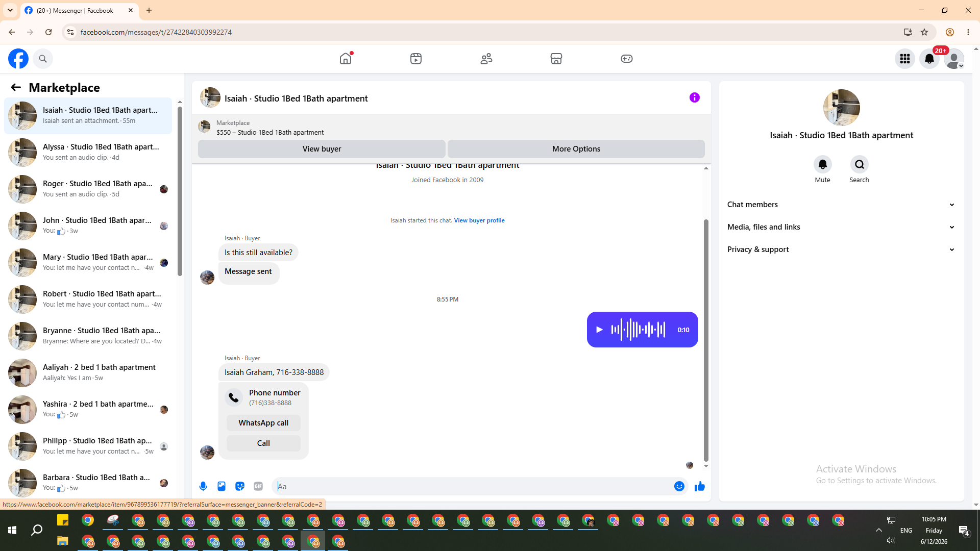Screen dimensions: 980x551
Task: Expand Media, files and links section
Action: [842, 227]
